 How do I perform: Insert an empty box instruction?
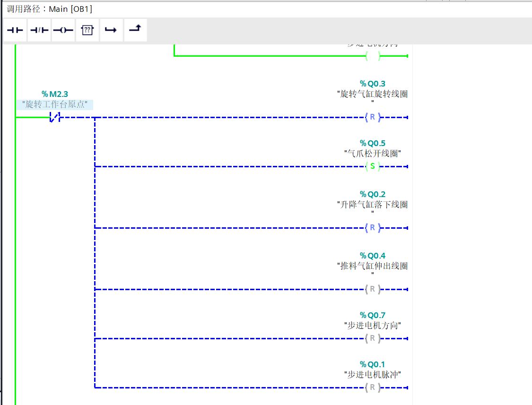pos(87,30)
